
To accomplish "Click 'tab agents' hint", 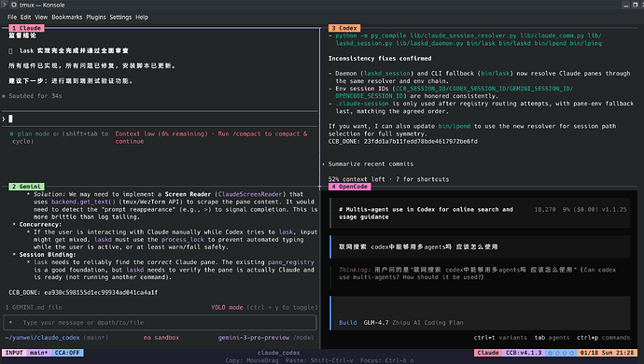I will tap(552, 338).
